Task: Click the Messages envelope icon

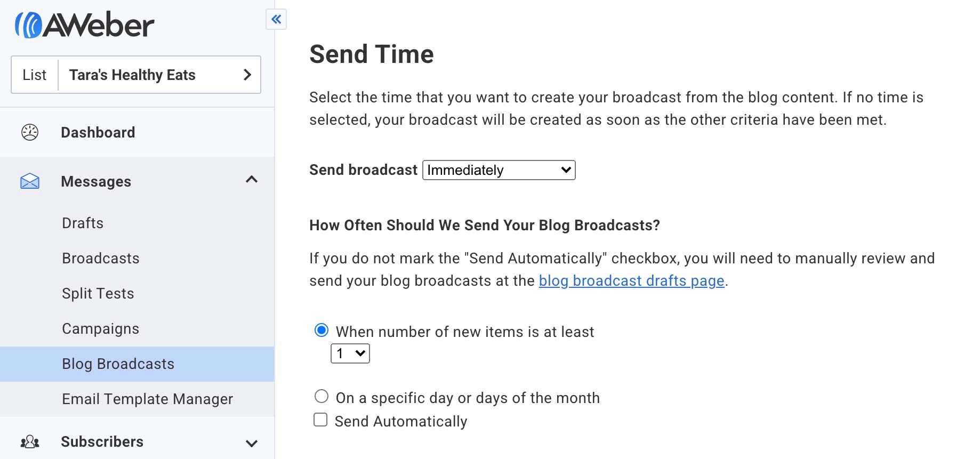Action: (30, 181)
